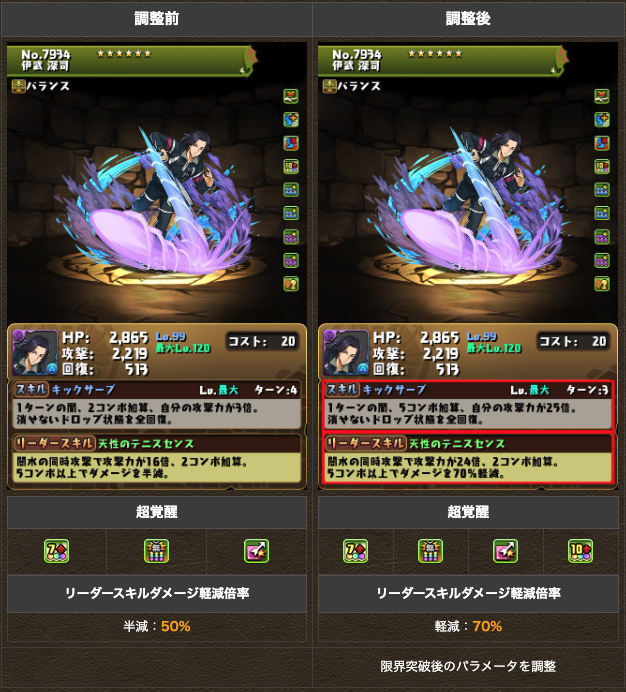
Task: Open the 調整後 header tab
Action: click(468, 19)
